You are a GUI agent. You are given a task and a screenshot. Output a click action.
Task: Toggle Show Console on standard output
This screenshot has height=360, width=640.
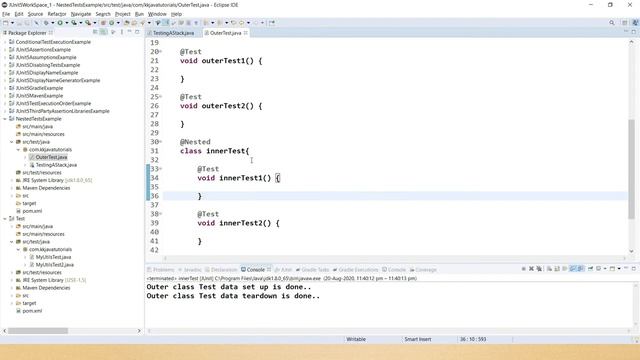(x=573, y=269)
